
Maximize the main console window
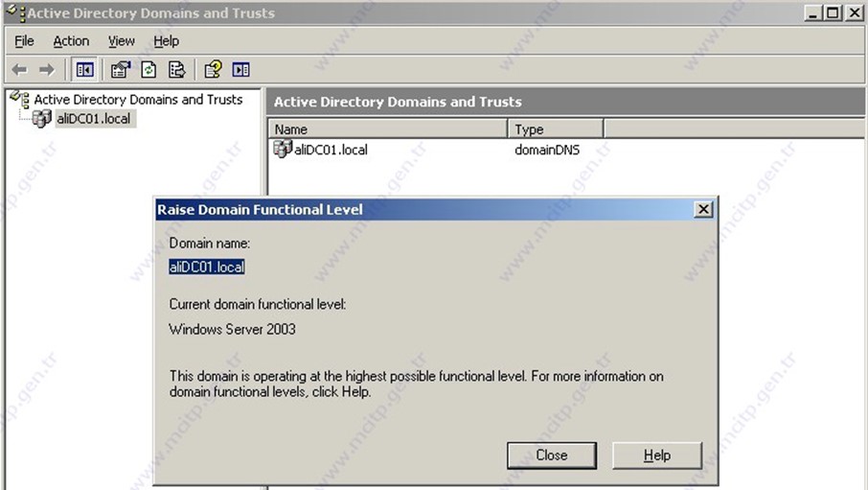tap(833, 12)
